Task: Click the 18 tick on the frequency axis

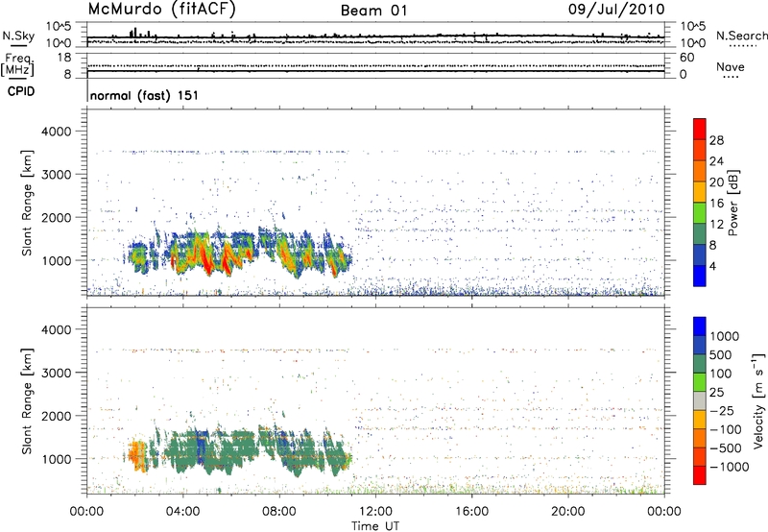Action: (x=63, y=58)
